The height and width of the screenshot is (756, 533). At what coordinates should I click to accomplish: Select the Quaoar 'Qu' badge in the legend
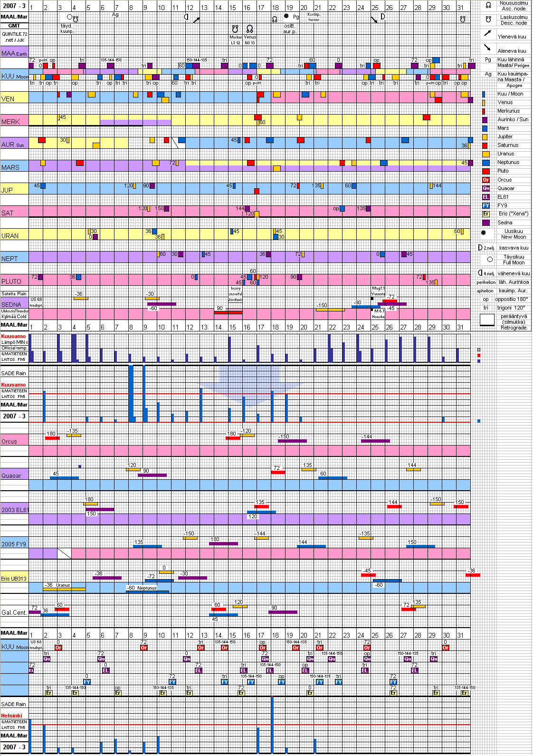(485, 188)
